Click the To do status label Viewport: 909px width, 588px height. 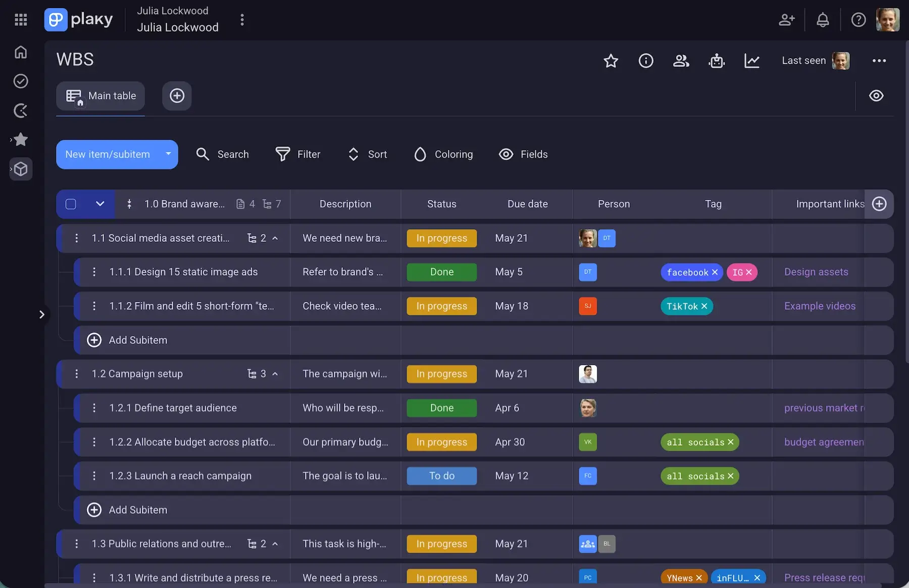click(x=441, y=476)
